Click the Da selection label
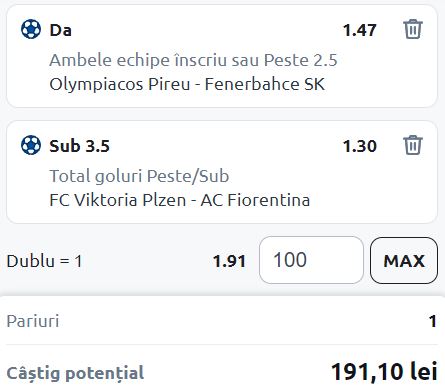This screenshot has height=389, width=445. click(x=61, y=30)
